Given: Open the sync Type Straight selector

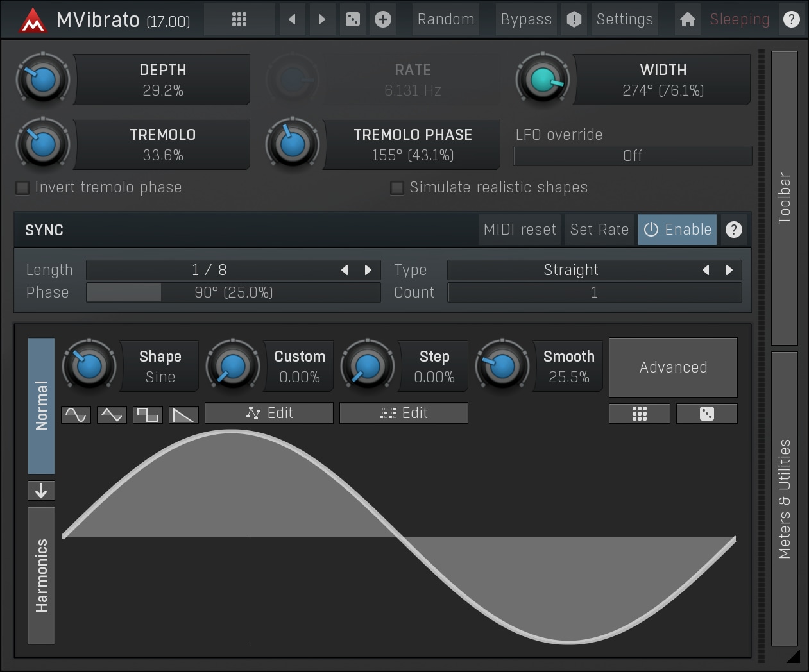Looking at the screenshot, I should point(571,270).
